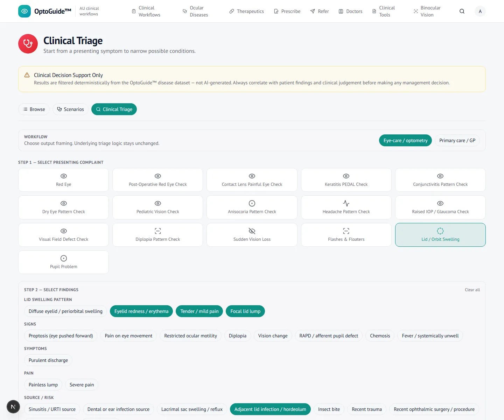Image resolution: width=504 pixels, height=420 pixels.
Task: Toggle the Sinusitis / URTI source chip
Action: click(52, 409)
